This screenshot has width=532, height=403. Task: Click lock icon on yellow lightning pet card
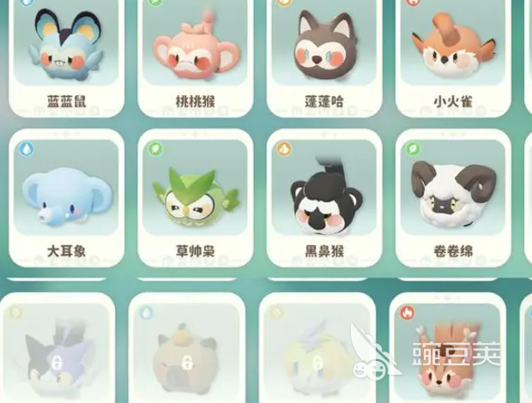pyautogui.click(x=317, y=363)
